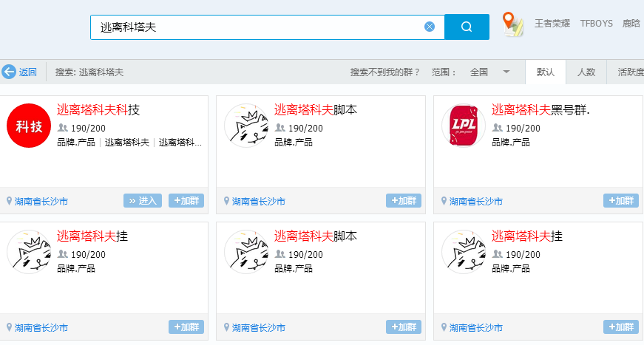Open group 逃离塔科夫黑号群.
Viewport: 644px width, 345px height.
point(540,110)
